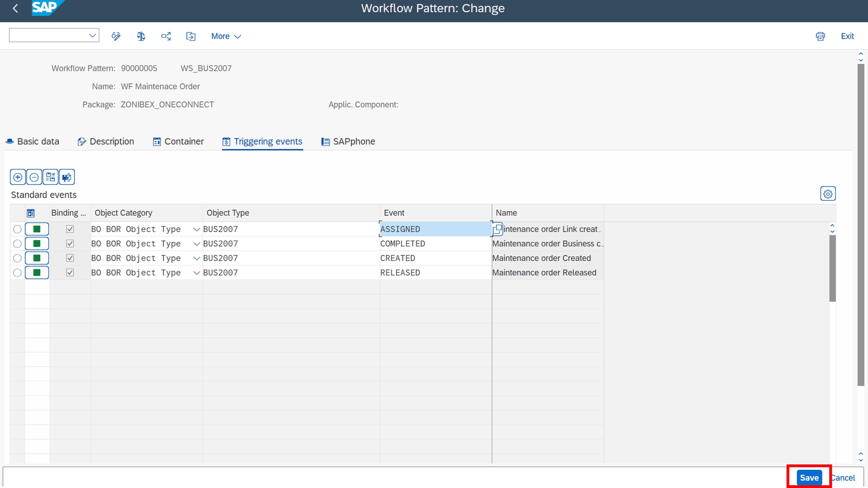Open the command field dropdown
This screenshot has height=488, width=868.
pyautogui.click(x=92, y=35)
